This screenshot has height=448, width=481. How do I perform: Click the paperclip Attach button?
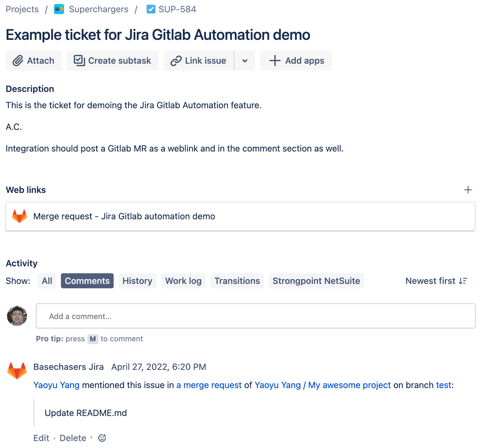click(34, 61)
